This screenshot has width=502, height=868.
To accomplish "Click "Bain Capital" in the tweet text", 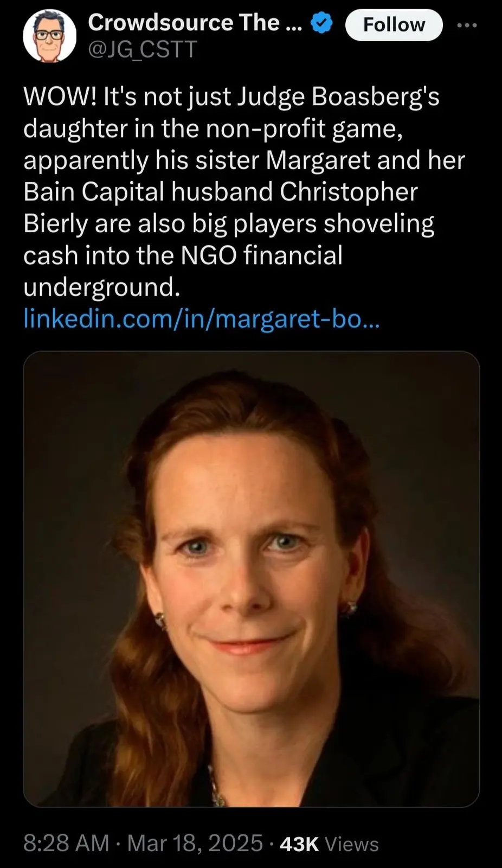I will [93, 192].
